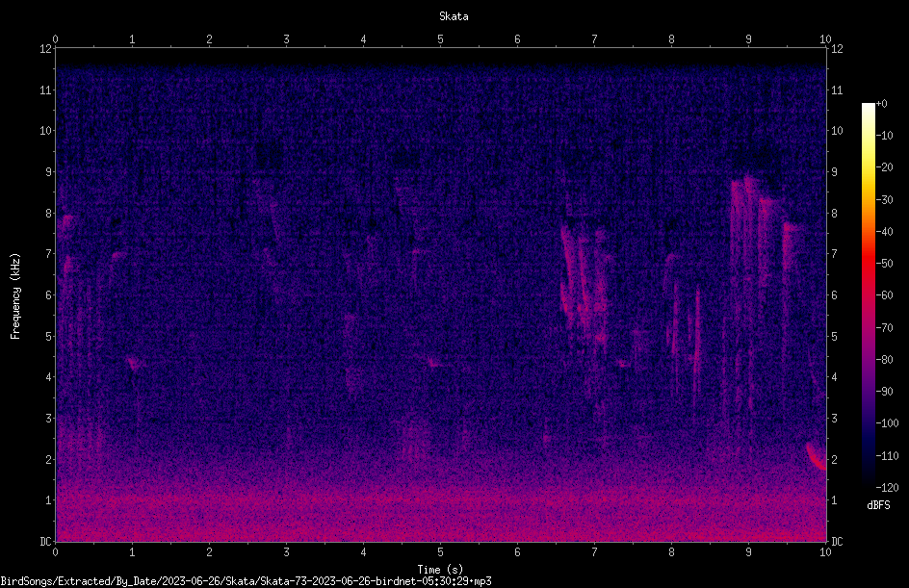The width and height of the screenshot is (909, 588).
Task: Click the left-axis '9' kHz label
Action: pos(48,171)
